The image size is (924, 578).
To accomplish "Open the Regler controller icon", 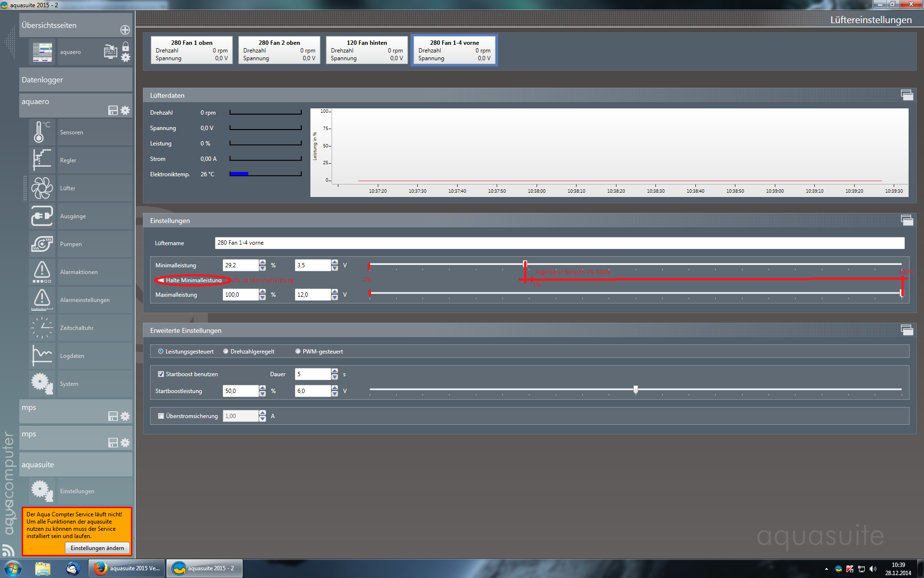I will coord(41,160).
